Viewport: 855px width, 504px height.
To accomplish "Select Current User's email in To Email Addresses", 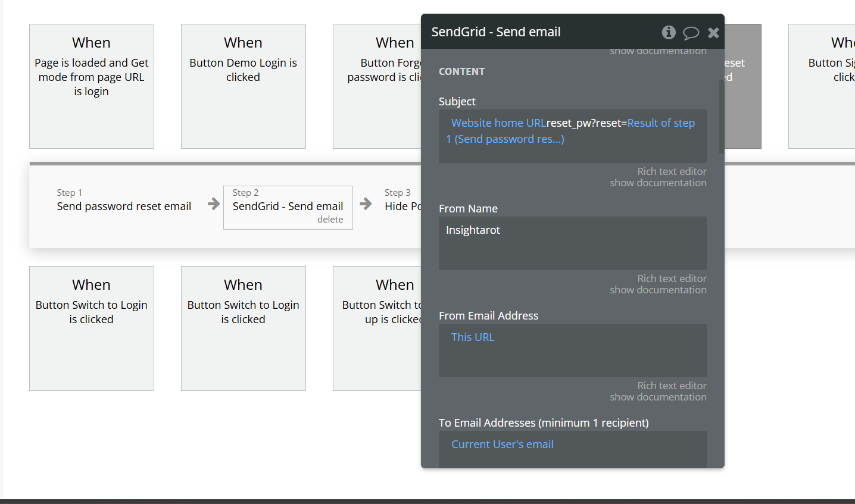I will pyautogui.click(x=502, y=444).
